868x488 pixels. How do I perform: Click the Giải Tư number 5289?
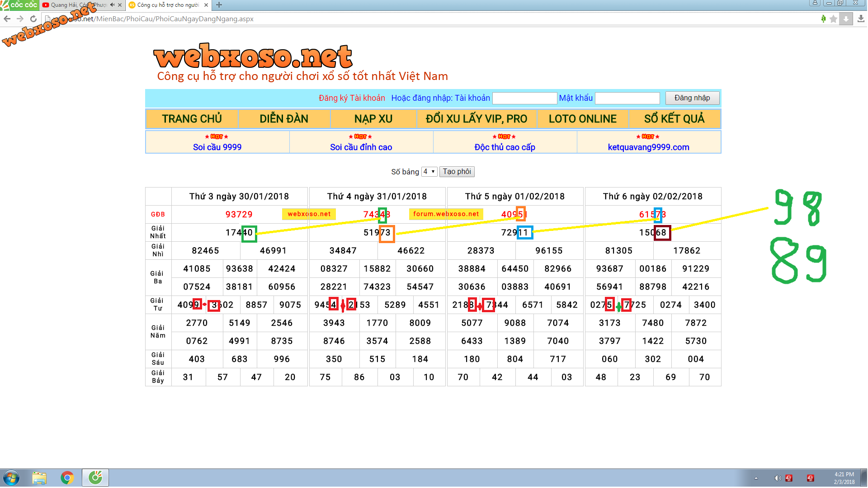click(x=395, y=305)
